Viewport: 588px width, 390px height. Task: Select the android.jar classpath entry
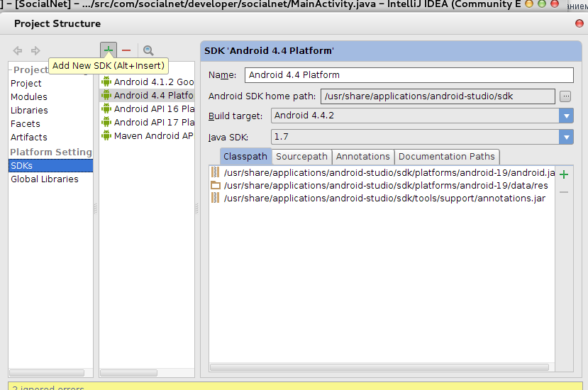click(382, 172)
